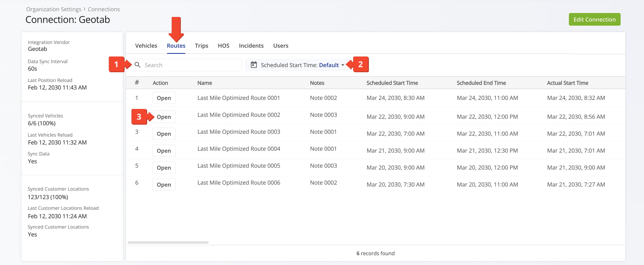
Task: Go to Connections breadcrumb link
Action: 104,9
